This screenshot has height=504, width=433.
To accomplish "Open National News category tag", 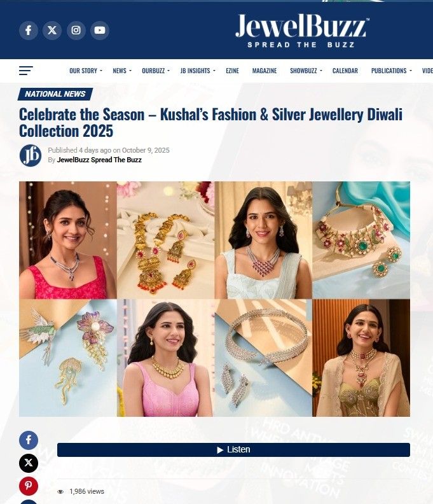I will coord(55,94).
